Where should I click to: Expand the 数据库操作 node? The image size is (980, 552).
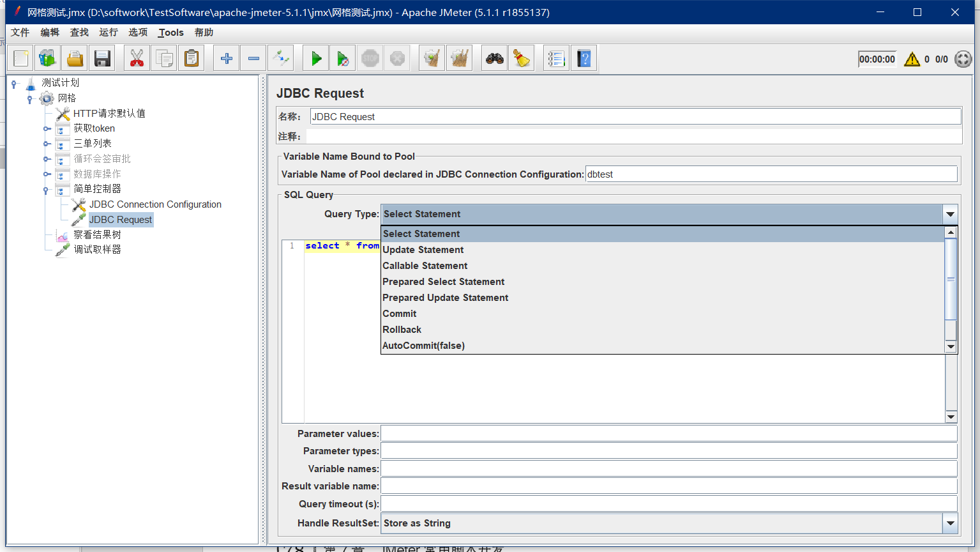pyautogui.click(x=47, y=174)
